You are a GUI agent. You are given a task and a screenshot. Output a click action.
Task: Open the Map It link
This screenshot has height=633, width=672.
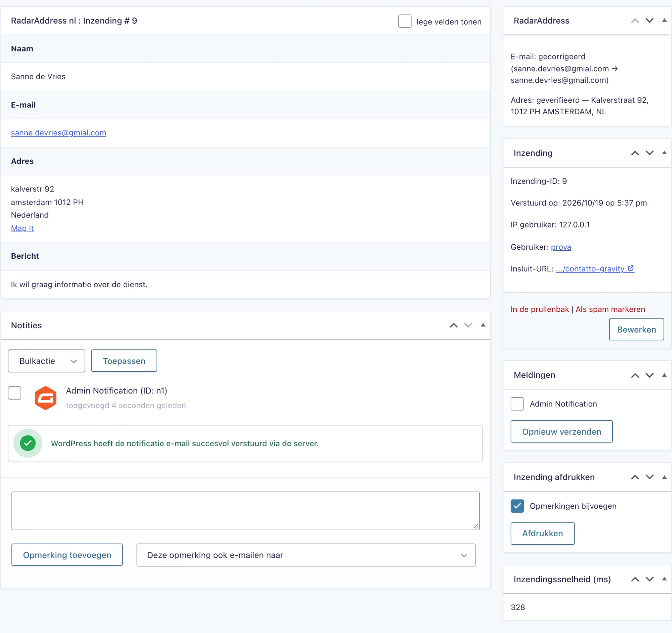[22, 228]
